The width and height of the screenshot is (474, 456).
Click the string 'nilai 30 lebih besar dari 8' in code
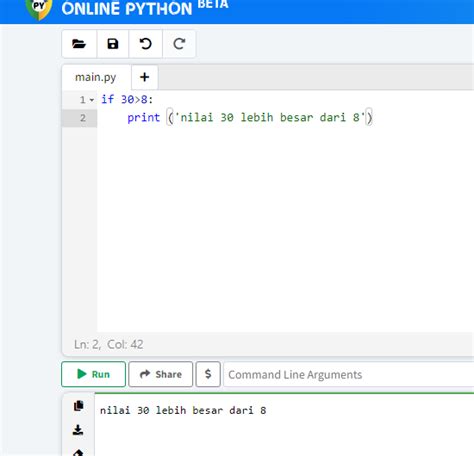click(x=269, y=117)
